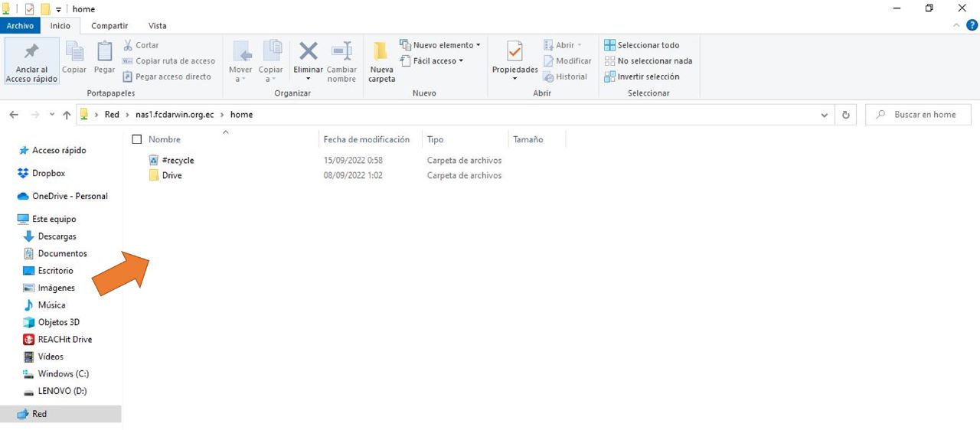
Task: Switch to the Vista ribbon tab
Action: click(157, 26)
